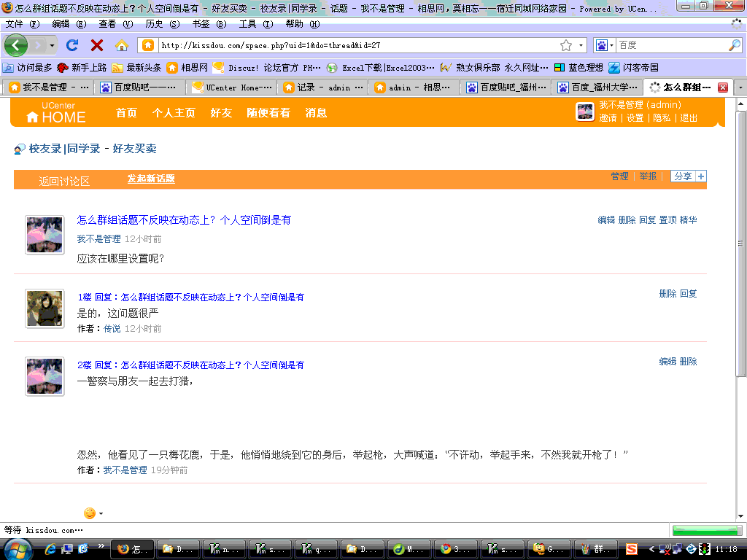747x560 pixels.
Task: Reload the page with the refresh icon
Action: pyautogui.click(x=72, y=45)
